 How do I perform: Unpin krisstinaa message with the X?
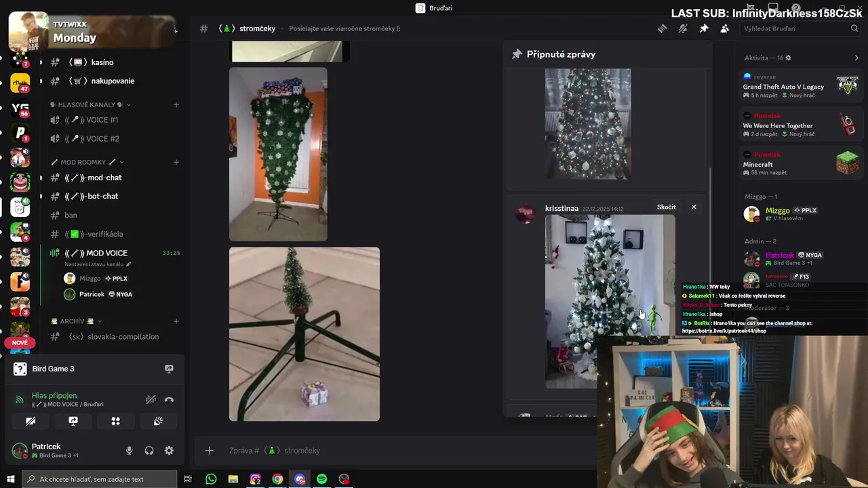[693, 207]
